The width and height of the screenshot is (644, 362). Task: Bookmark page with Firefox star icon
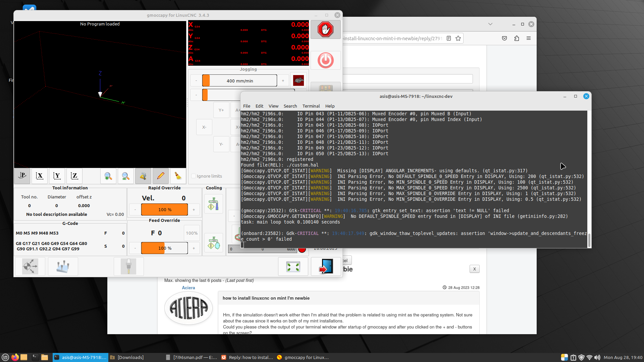[458, 38]
